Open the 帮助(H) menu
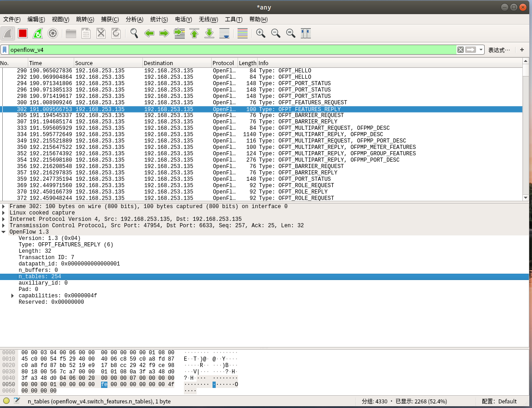 258,19
